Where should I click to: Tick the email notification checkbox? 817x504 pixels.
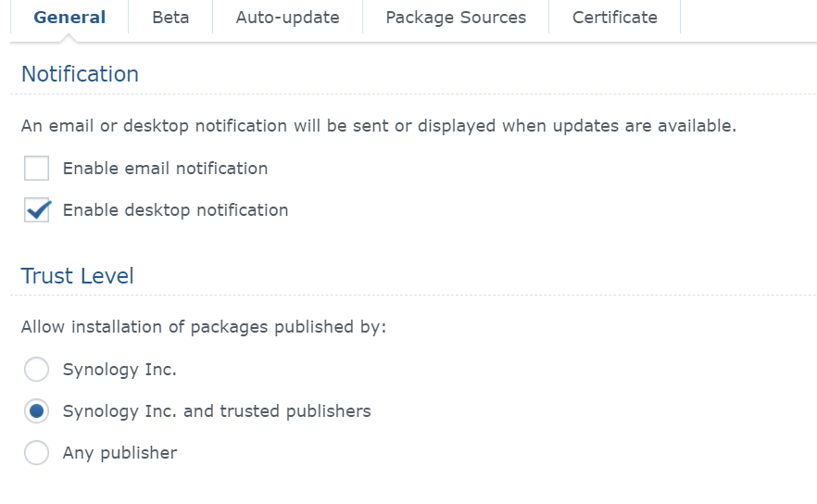click(x=37, y=169)
